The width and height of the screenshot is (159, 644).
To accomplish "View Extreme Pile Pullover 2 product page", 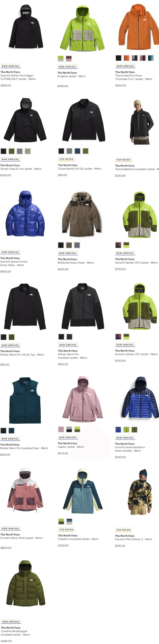I will pos(133,539).
